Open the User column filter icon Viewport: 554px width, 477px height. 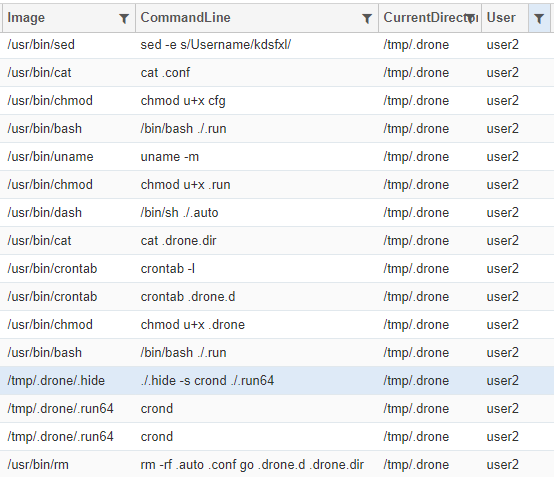point(539,18)
